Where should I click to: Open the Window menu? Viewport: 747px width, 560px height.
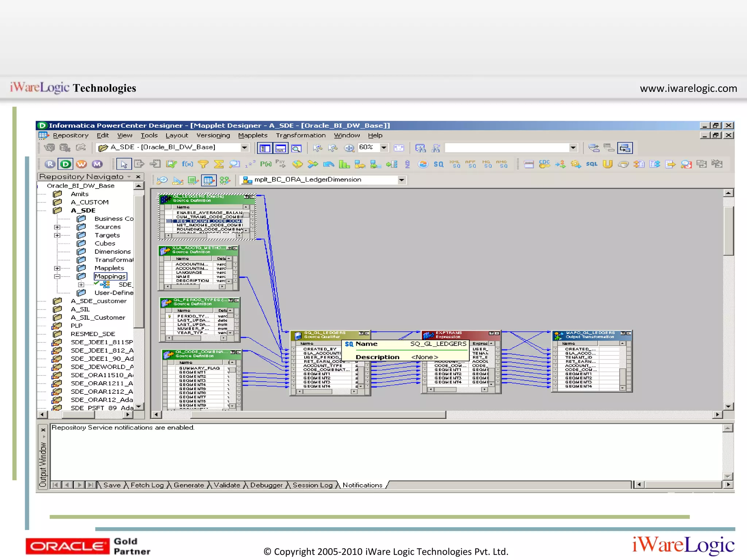[347, 135]
